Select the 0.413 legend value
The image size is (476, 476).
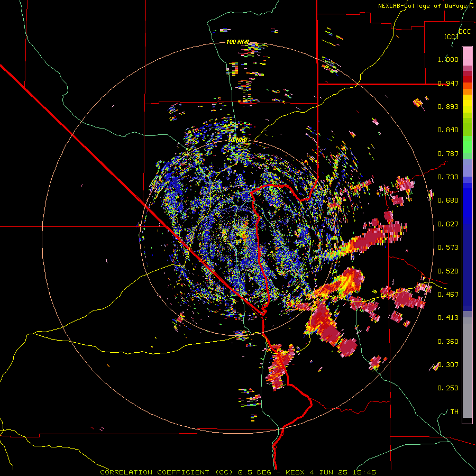pyautogui.click(x=448, y=318)
